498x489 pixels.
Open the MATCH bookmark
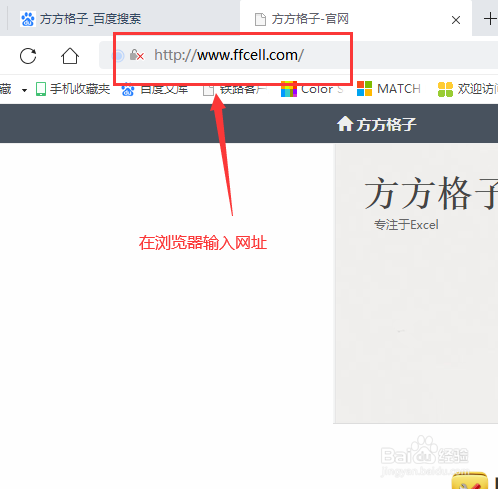tap(389, 89)
